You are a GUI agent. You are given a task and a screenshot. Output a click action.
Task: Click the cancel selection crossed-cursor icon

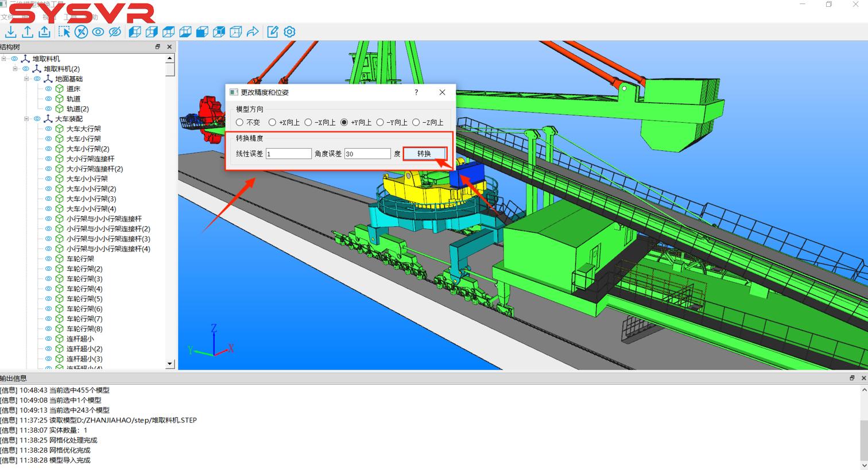point(82,32)
